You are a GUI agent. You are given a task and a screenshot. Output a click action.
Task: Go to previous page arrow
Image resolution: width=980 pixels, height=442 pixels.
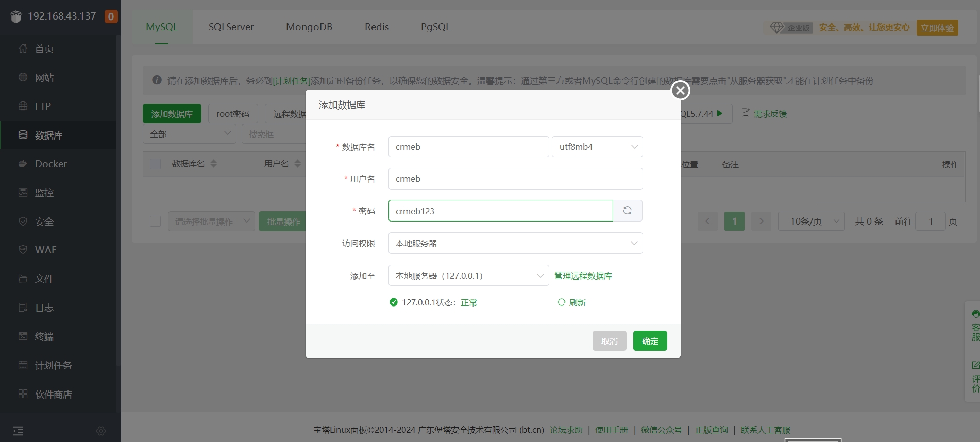[707, 222]
